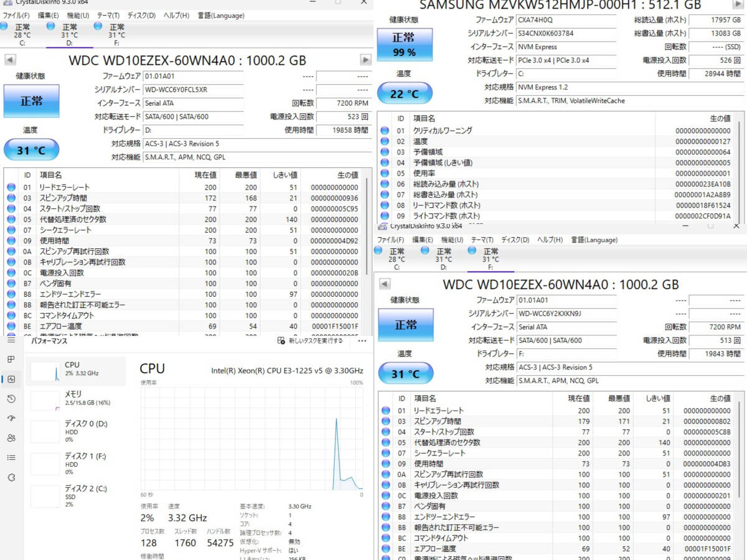
Task: Switch to F: drive tab in WD-WCC6Y0FCL5XR window
Action: [116, 35]
